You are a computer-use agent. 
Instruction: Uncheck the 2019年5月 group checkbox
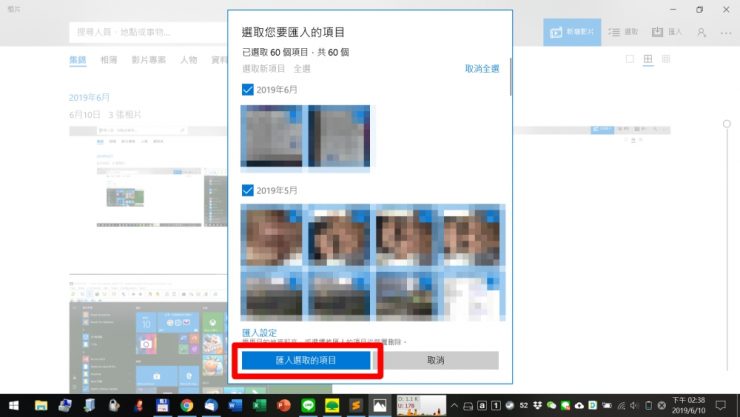point(248,190)
